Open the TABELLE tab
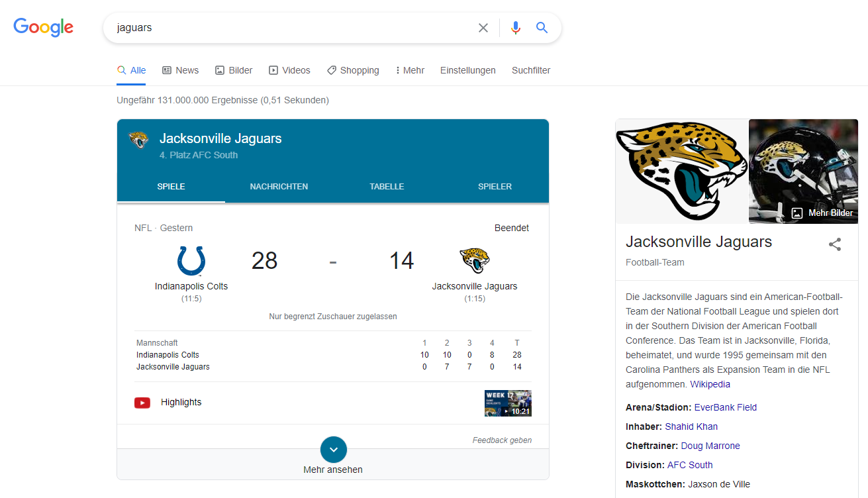The width and height of the screenshot is (868, 498). pyautogui.click(x=387, y=187)
